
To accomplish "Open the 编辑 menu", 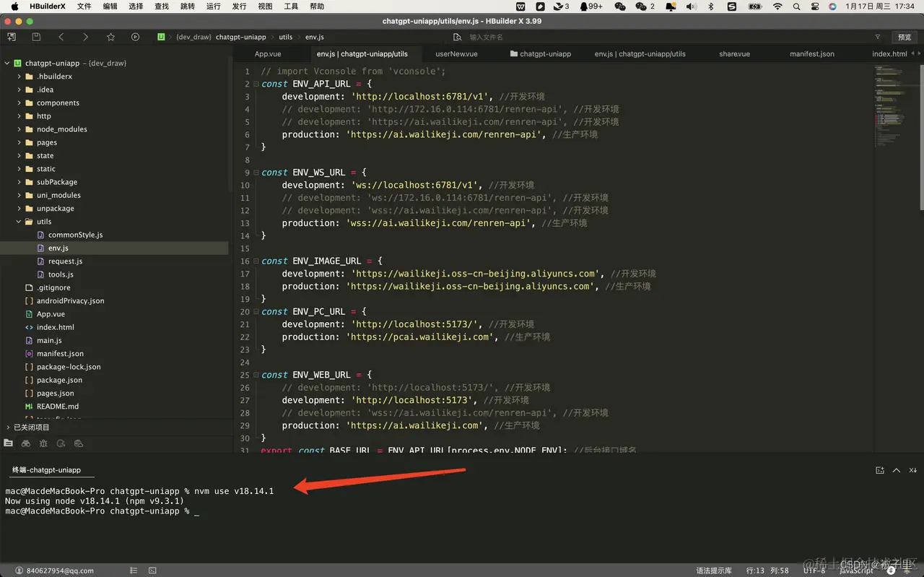I will (110, 6).
